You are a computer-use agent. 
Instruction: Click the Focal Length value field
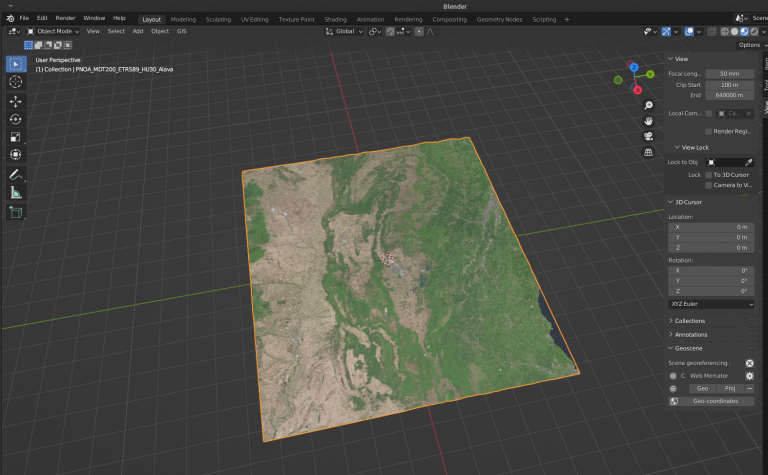pyautogui.click(x=729, y=74)
